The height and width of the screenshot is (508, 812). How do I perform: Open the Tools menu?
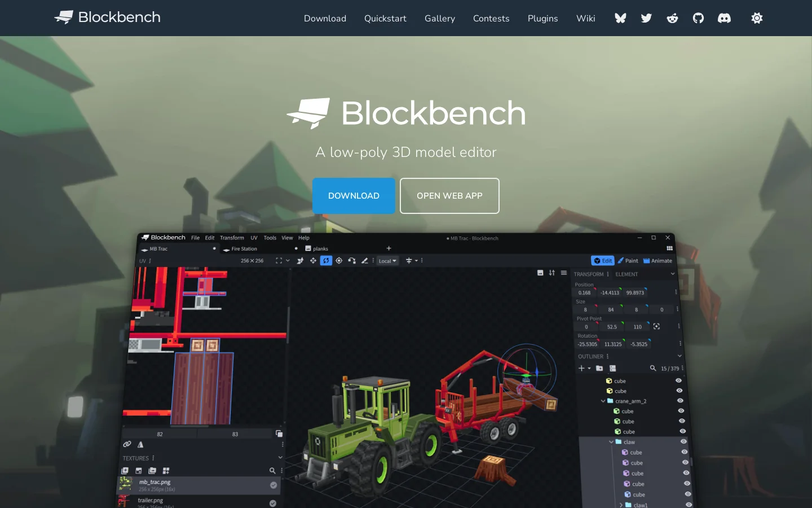click(x=270, y=238)
